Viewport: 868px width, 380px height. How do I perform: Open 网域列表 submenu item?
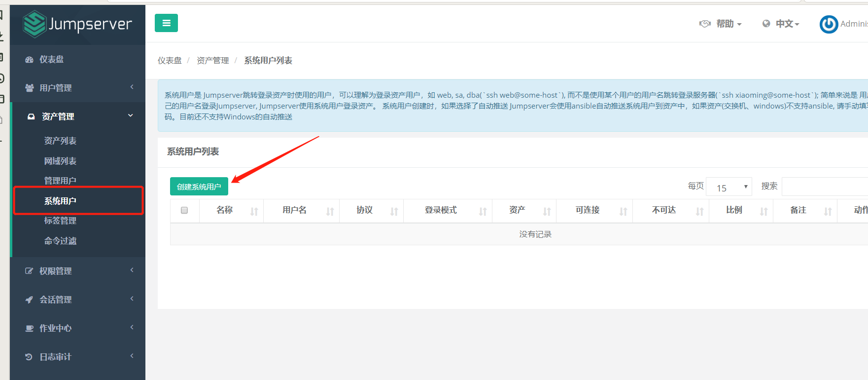coord(60,161)
